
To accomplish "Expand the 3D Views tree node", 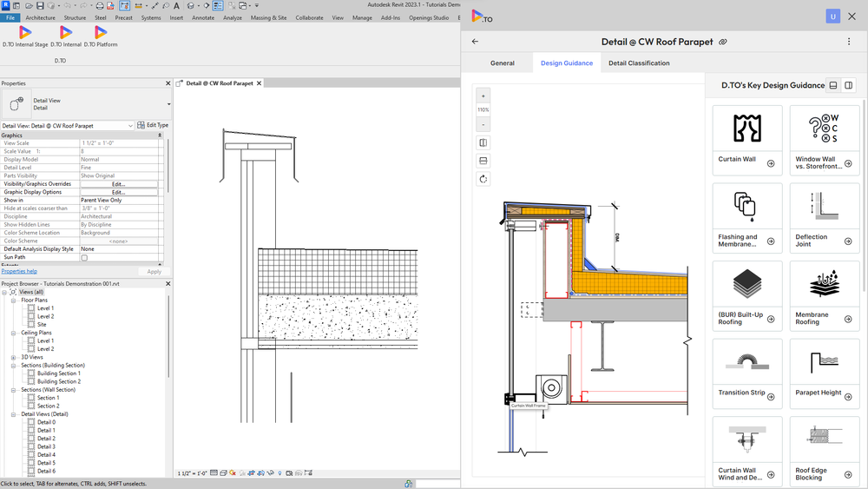I will point(14,357).
